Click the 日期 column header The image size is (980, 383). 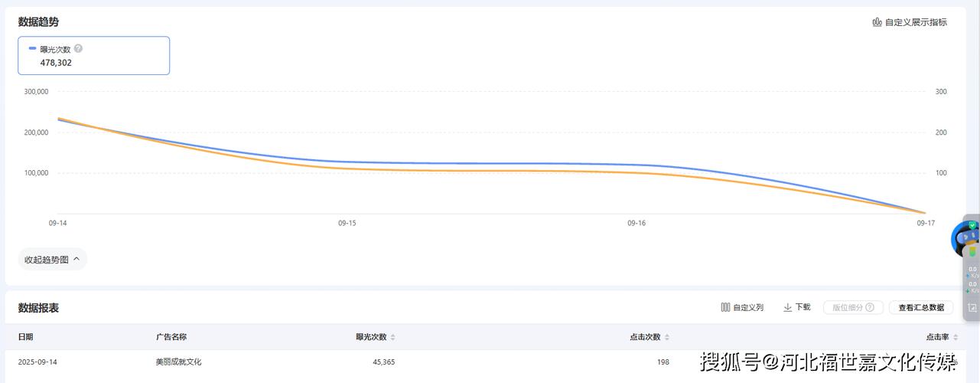(x=25, y=337)
